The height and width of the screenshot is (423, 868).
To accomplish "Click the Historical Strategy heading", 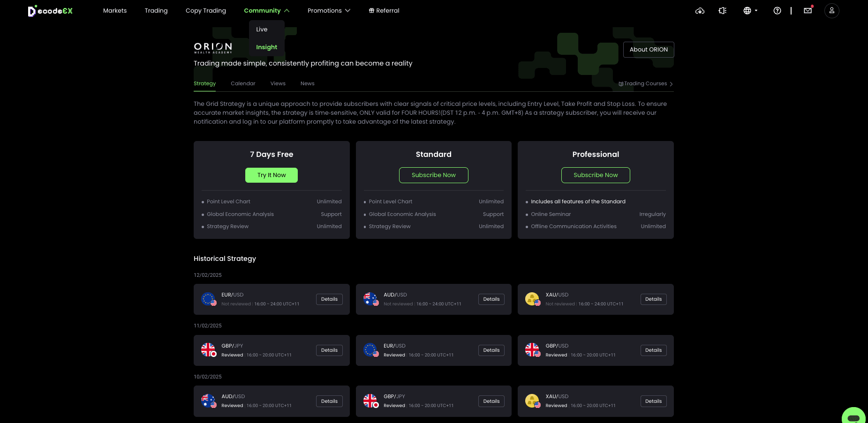I will [225, 259].
